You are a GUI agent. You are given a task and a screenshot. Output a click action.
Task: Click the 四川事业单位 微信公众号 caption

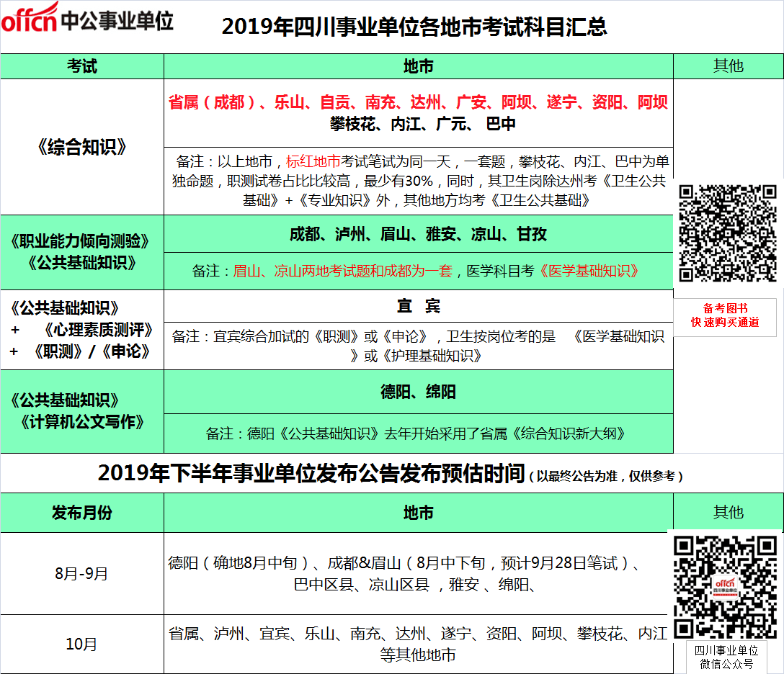pos(727,657)
